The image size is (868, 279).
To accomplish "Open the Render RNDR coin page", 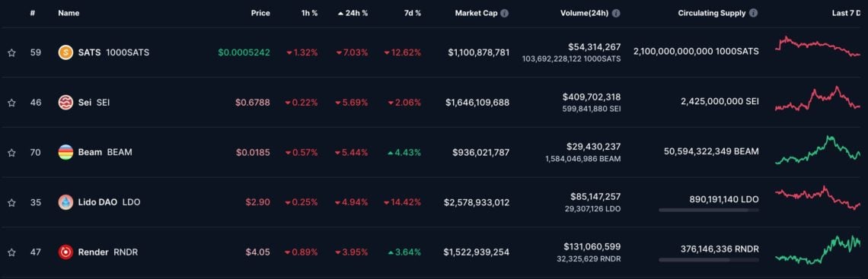I will point(108,252).
